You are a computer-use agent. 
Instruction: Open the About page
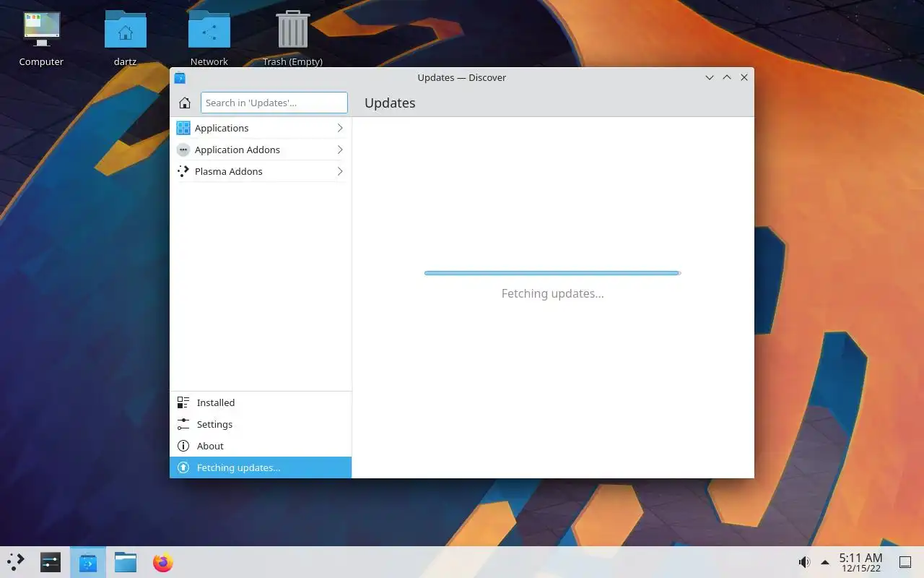click(261, 446)
